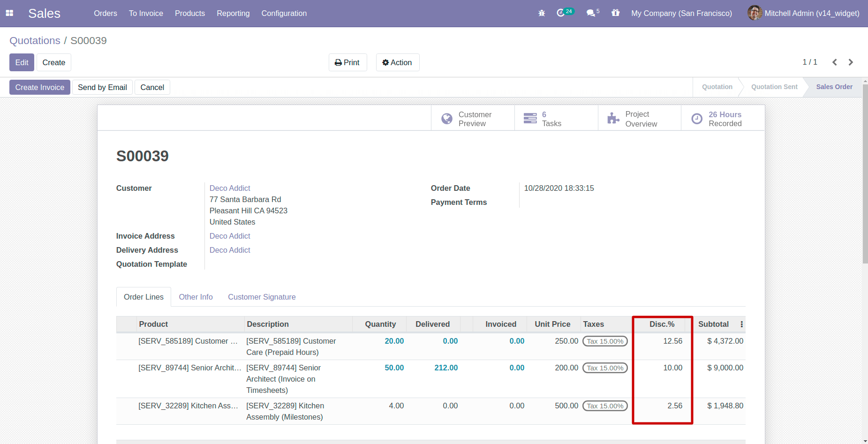
Task: Open optional columns kebab menu in table header
Action: pos(741,324)
